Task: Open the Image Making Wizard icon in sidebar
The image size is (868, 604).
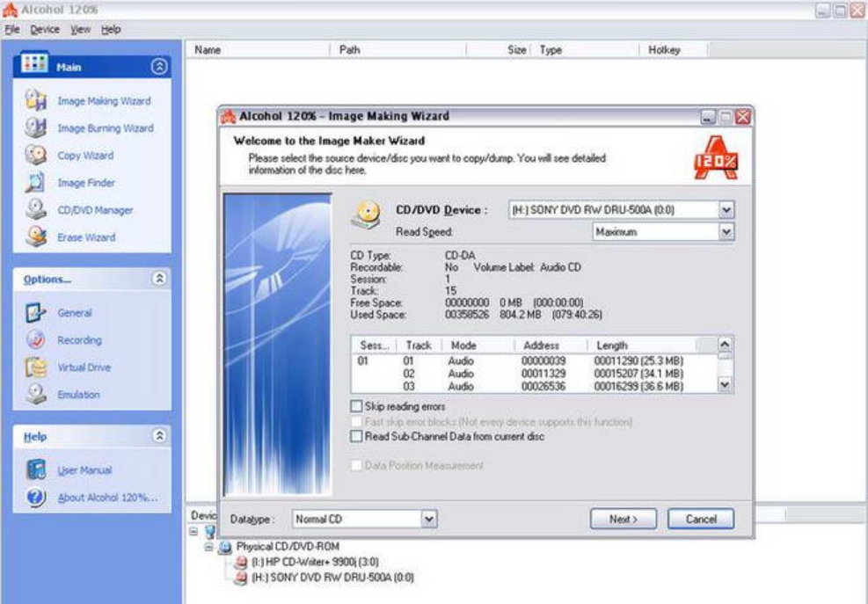Action: [35, 100]
